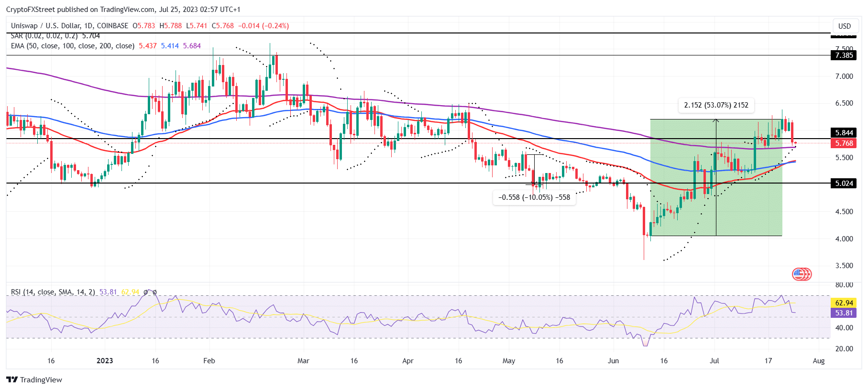Click the 80.00 RSI axis value
Screen dimensions: 868x390
pos(844,285)
